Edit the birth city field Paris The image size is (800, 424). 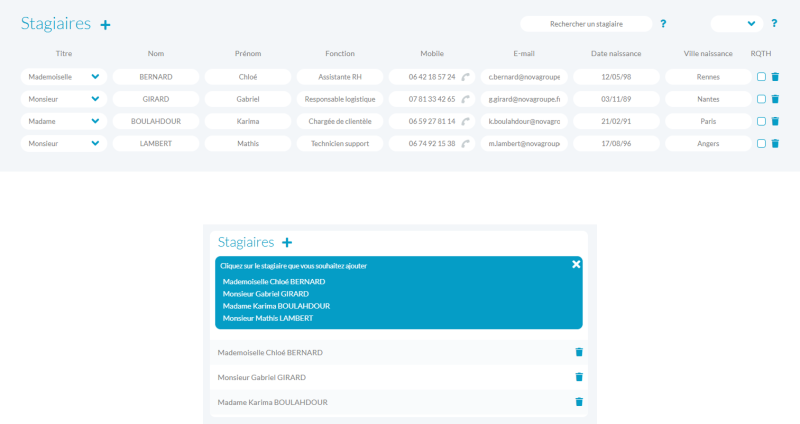tap(708, 121)
